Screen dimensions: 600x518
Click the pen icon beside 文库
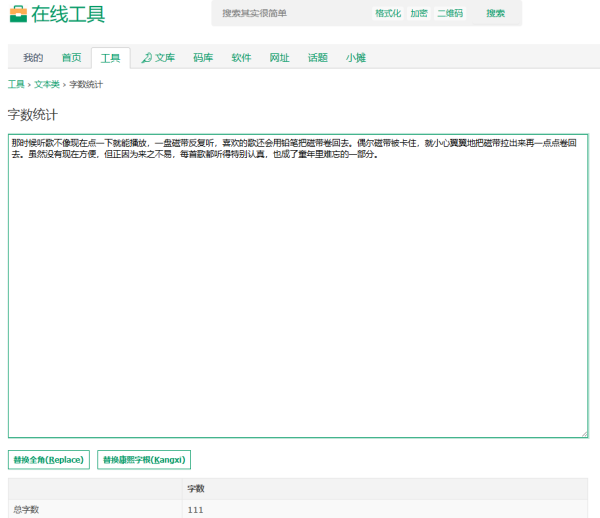click(x=147, y=58)
